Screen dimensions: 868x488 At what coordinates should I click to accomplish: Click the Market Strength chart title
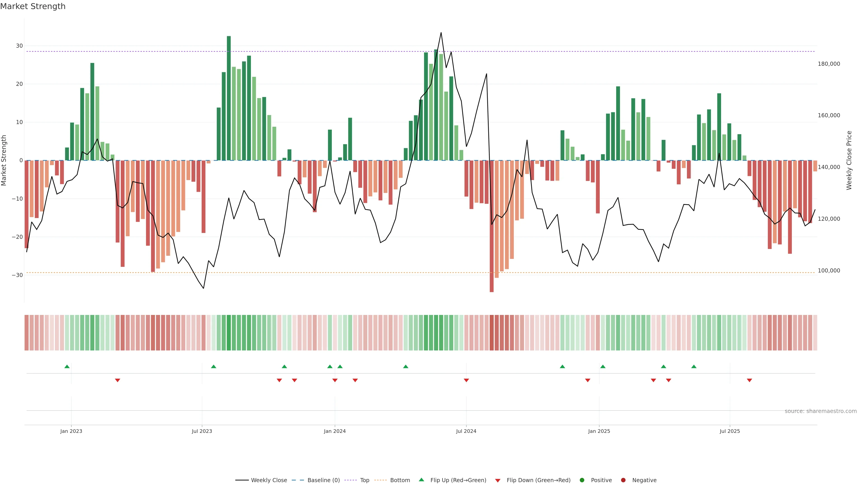[33, 6]
